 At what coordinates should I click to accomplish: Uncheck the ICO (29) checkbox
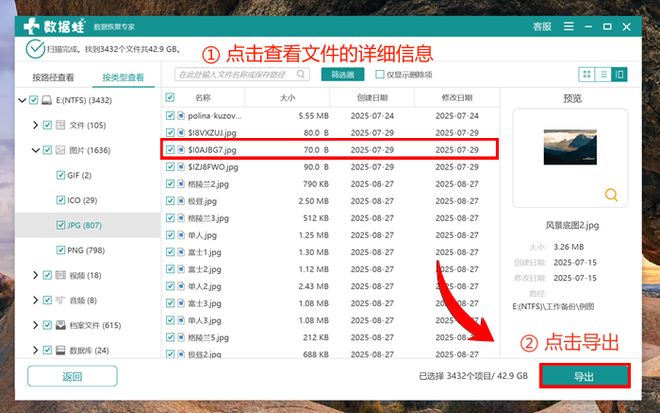[61, 200]
